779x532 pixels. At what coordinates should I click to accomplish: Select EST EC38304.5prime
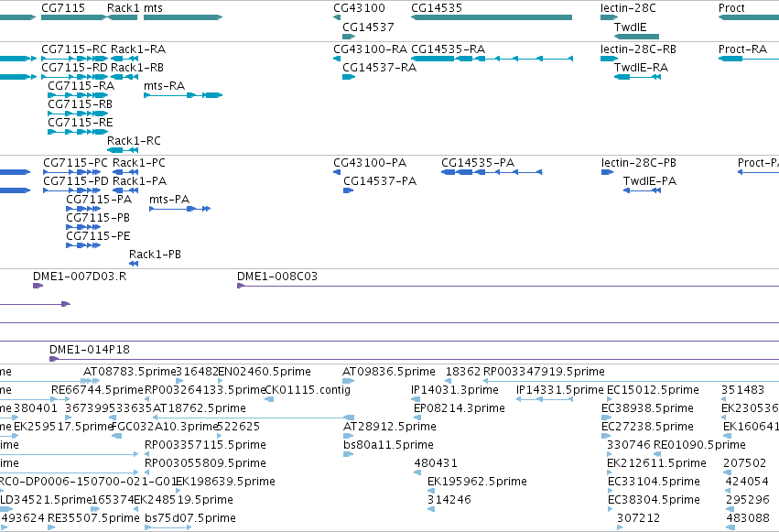pos(654,500)
